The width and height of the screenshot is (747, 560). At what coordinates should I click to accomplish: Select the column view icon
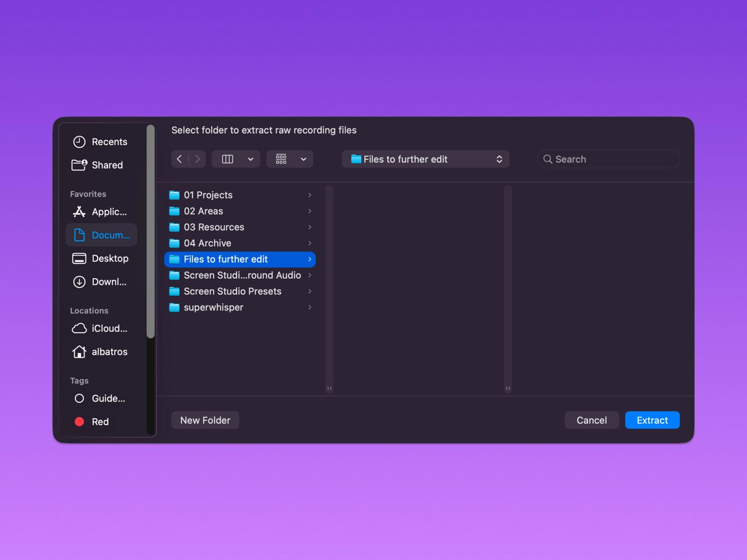click(x=227, y=159)
